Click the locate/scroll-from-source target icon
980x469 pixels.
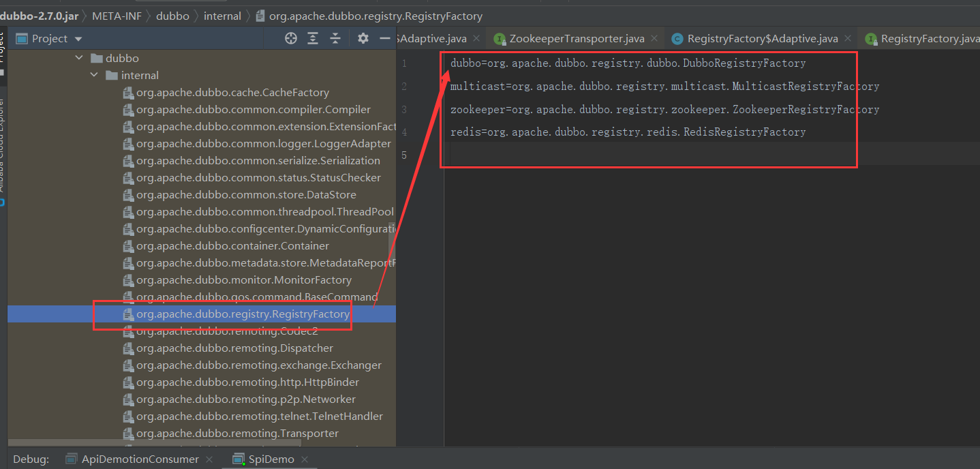pyautogui.click(x=291, y=39)
